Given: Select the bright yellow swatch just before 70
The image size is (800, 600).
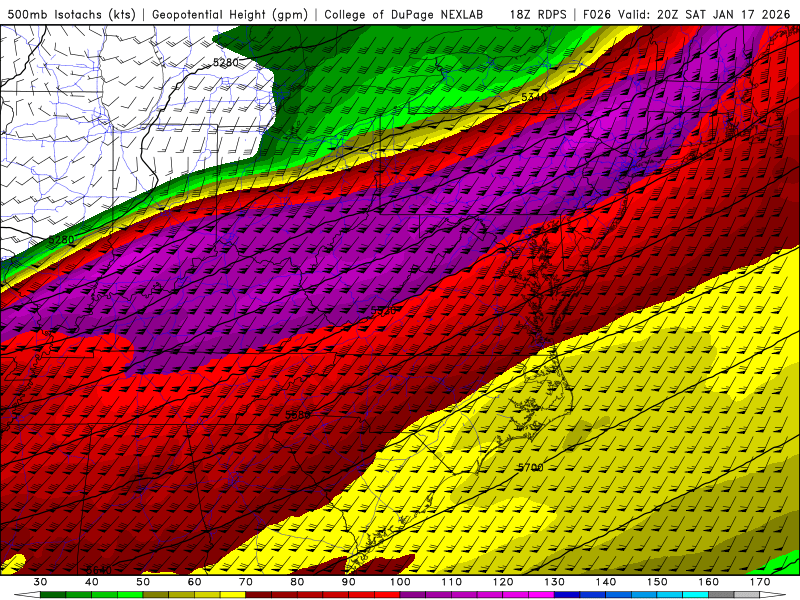Looking at the screenshot, I should pyautogui.click(x=233, y=595).
